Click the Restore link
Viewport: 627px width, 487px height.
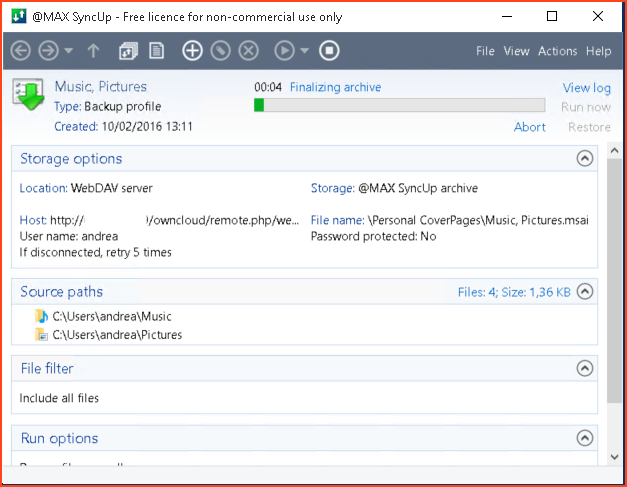(589, 127)
